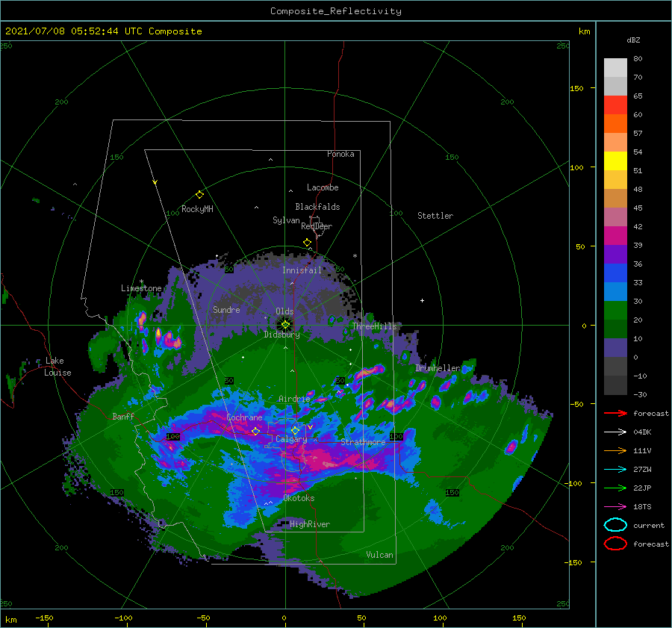
Task: Click the Blackfalds town label
Action: [317, 207]
